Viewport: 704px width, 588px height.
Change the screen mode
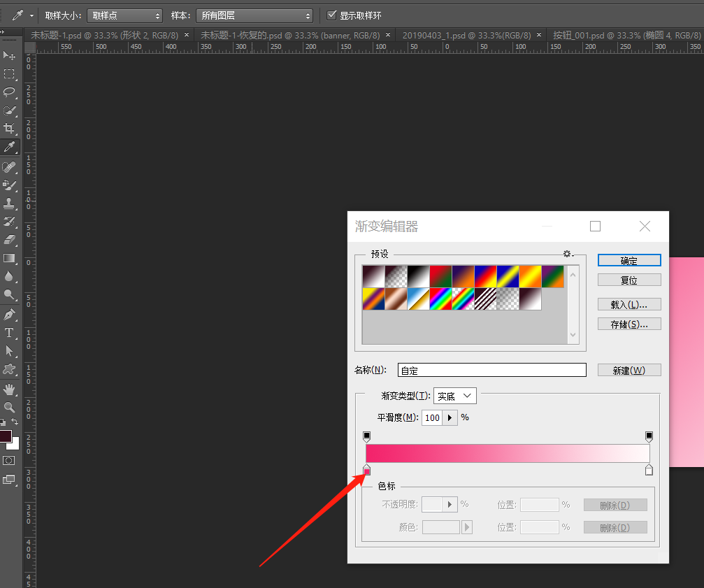click(x=9, y=480)
